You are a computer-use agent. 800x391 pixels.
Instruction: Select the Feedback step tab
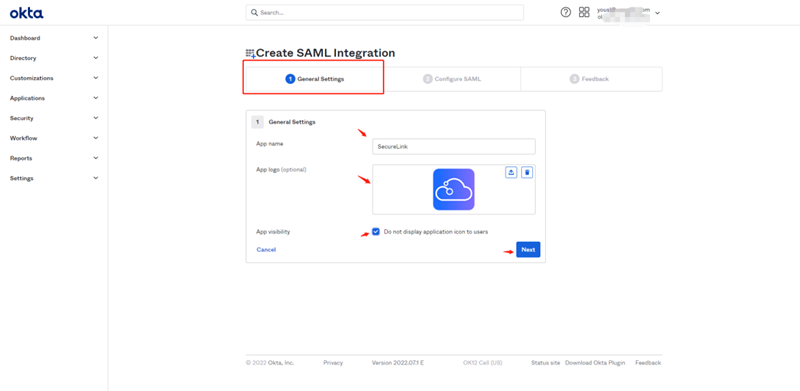(x=591, y=79)
